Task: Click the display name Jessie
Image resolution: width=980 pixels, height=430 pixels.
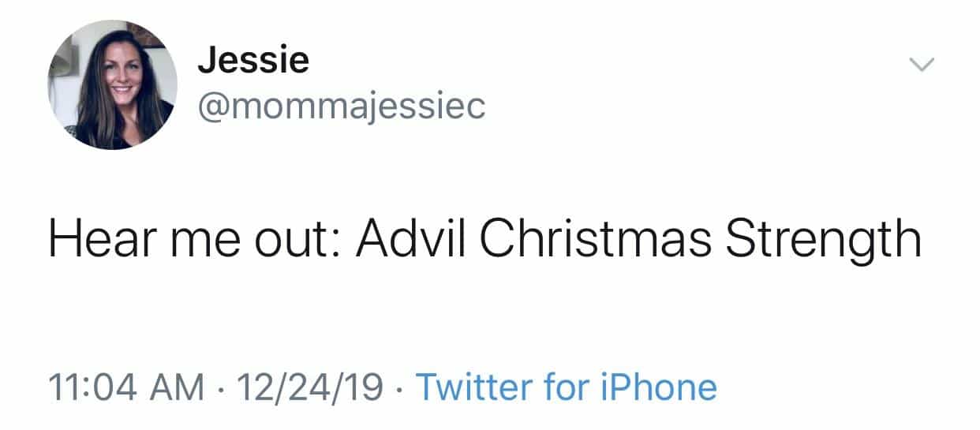Action: (x=252, y=60)
